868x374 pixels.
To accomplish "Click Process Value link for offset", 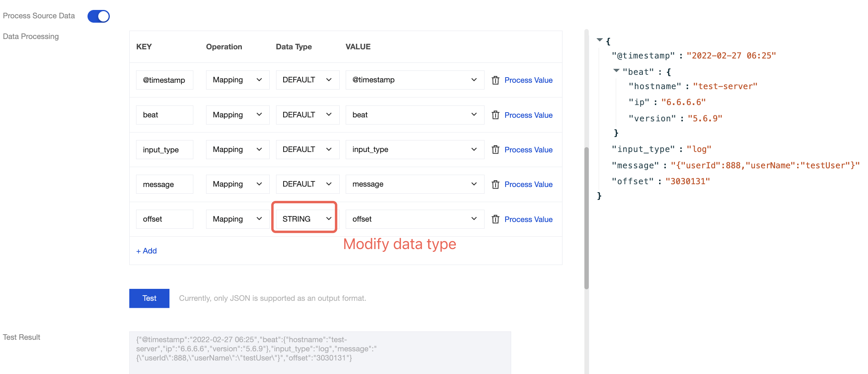I will [x=528, y=219].
